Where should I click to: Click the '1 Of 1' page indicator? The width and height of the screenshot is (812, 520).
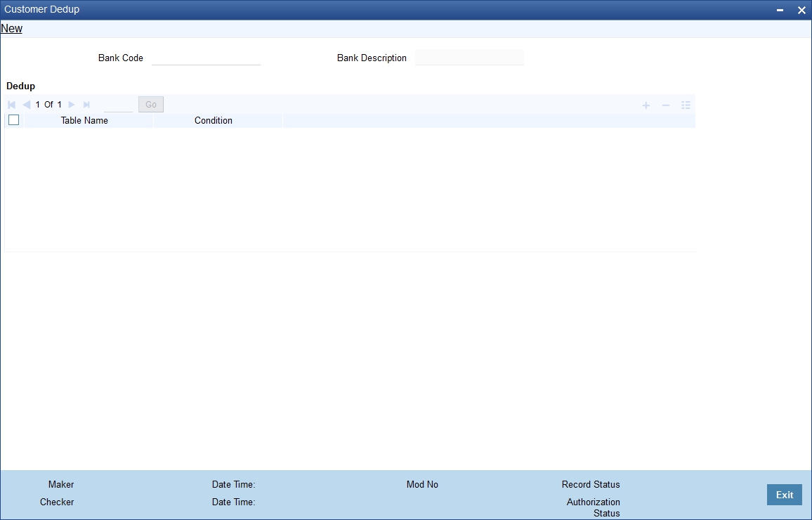[x=48, y=105]
